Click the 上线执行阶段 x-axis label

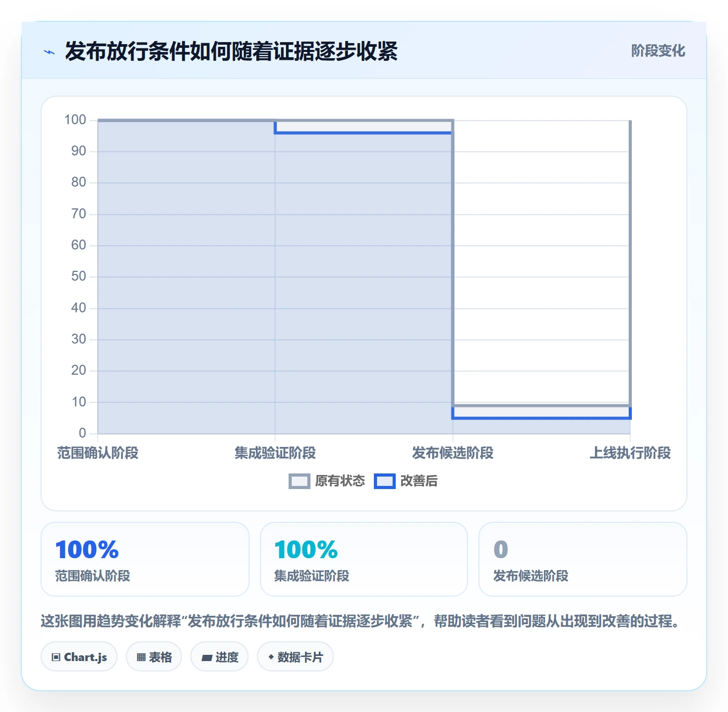(630, 453)
